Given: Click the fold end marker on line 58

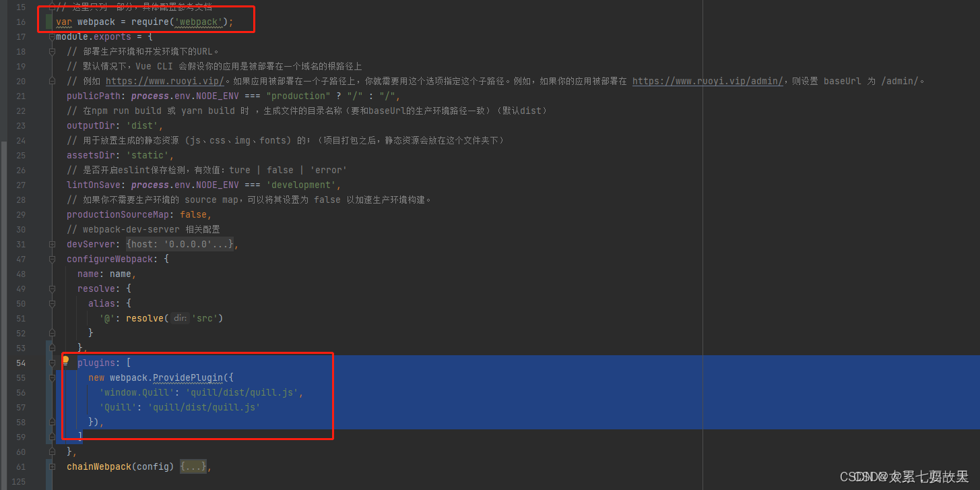Looking at the screenshot, I should [x=52, y=422].
